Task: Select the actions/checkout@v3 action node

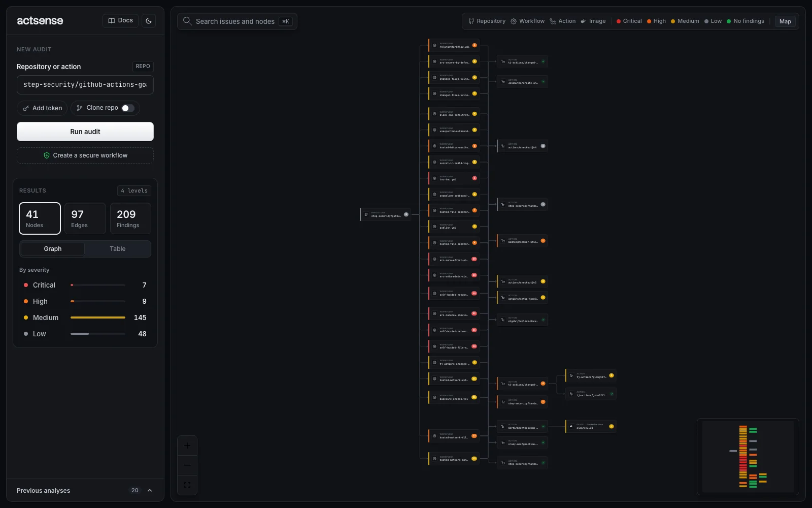Action: pyautogui.click(x=522, y=281)
